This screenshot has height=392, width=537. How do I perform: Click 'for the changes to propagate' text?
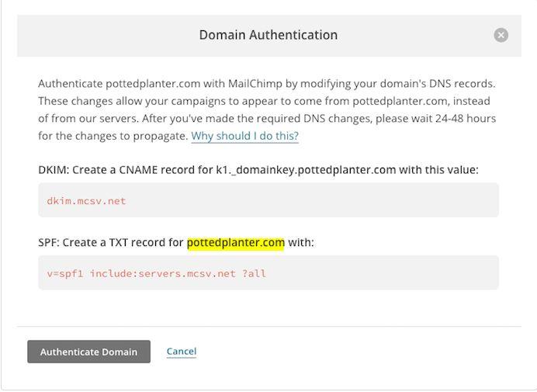click(113, 136)
